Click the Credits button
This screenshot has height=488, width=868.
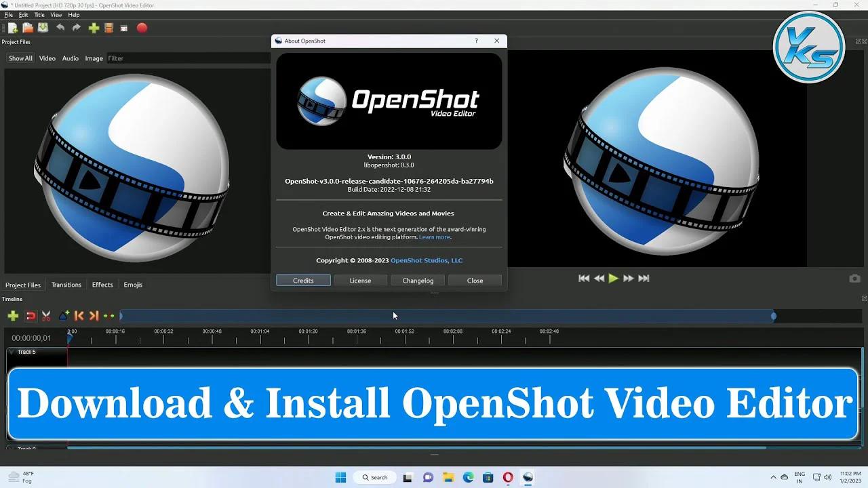[x=302, y=280]
